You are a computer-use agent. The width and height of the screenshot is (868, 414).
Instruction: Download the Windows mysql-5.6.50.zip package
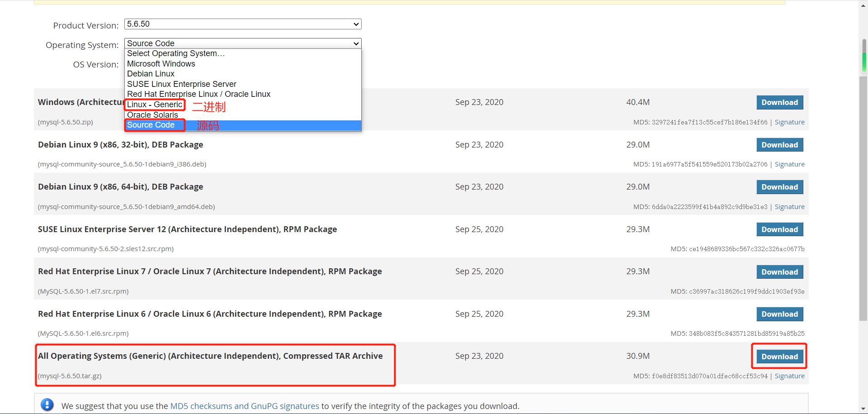coord(779,102)
